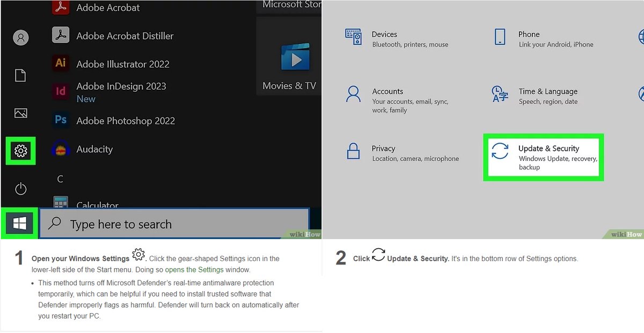This screenshot has height=333, width=644.
Task: Open the Update & Security category
Action: 544,157
